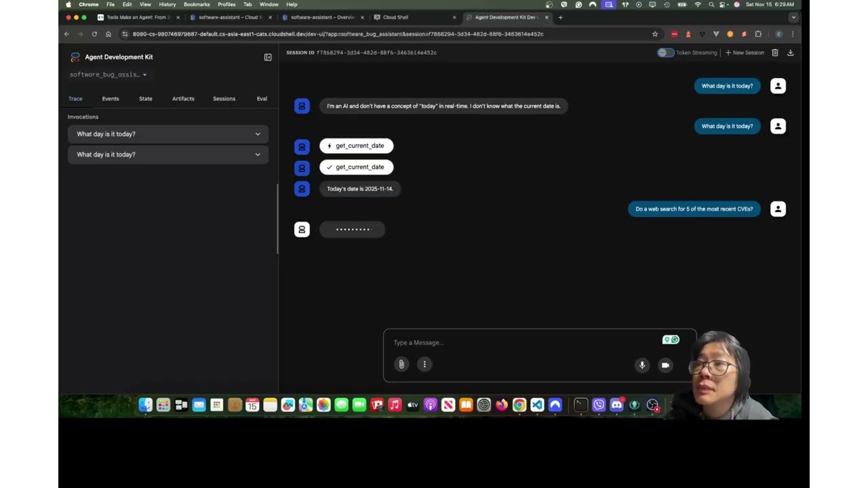Screen dimensions: 868x488
Task: Export the session with the download icon
Action: pos(790,52)
